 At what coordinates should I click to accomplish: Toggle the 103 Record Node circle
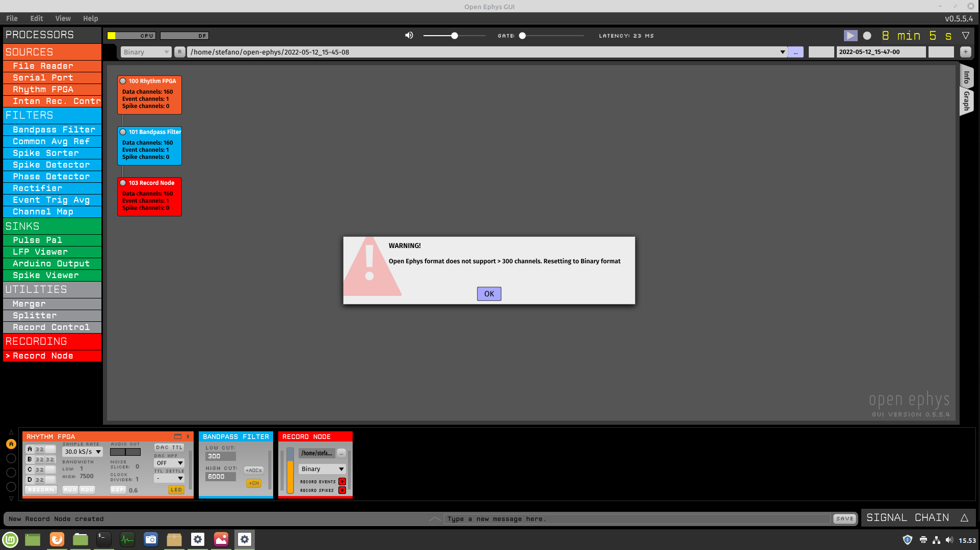tap(123, 183)
